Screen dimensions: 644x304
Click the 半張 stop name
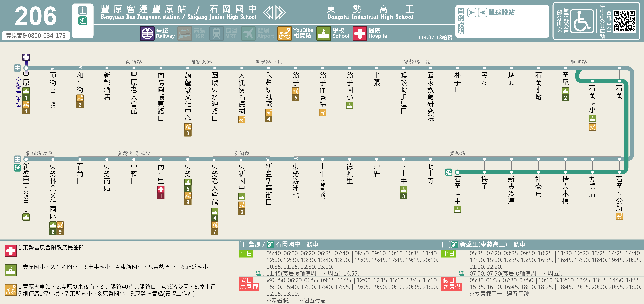377,79
